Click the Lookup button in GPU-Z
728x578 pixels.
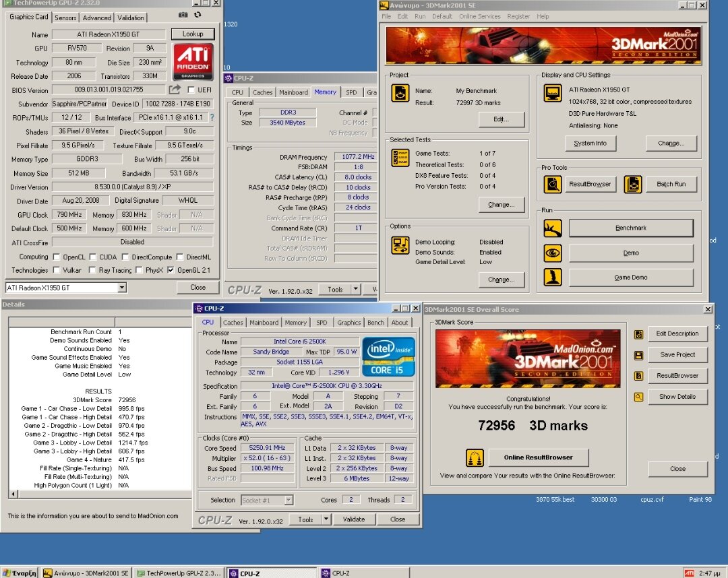point(193,34)
